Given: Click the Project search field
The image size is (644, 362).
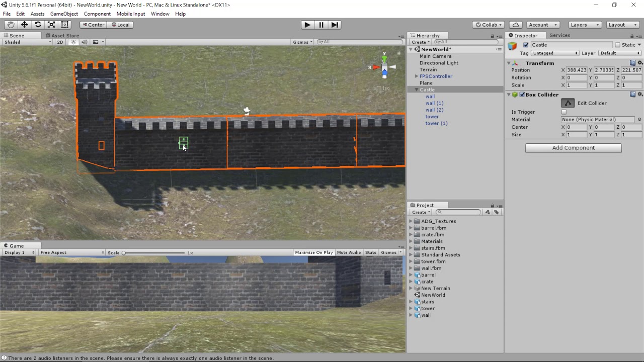Looking at the screenshot, I should 457,212.
